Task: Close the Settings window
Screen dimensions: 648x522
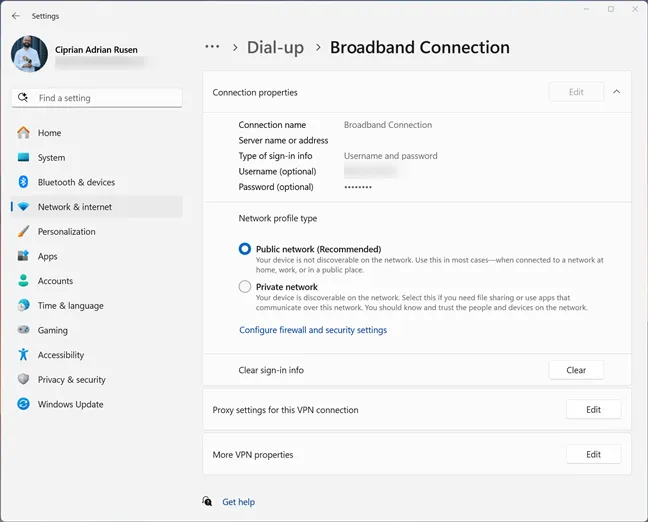Action: (x=635, y=9)
